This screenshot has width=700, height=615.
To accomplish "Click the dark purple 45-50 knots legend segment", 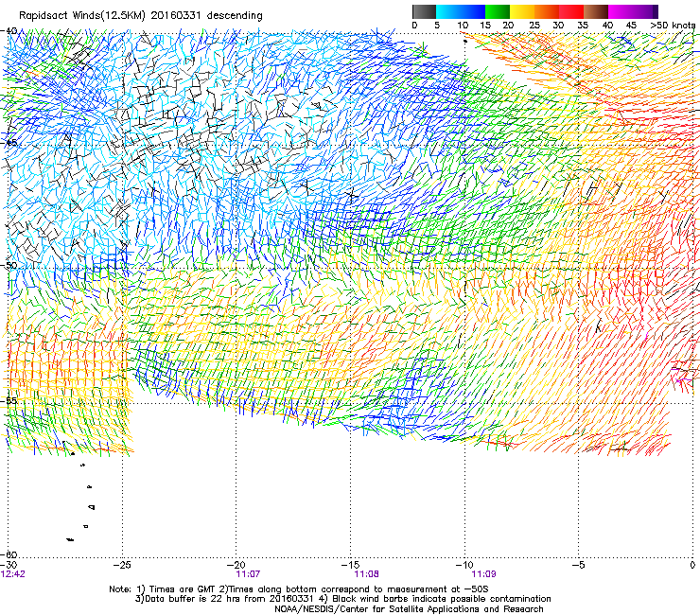I will (x=645, y=11).
